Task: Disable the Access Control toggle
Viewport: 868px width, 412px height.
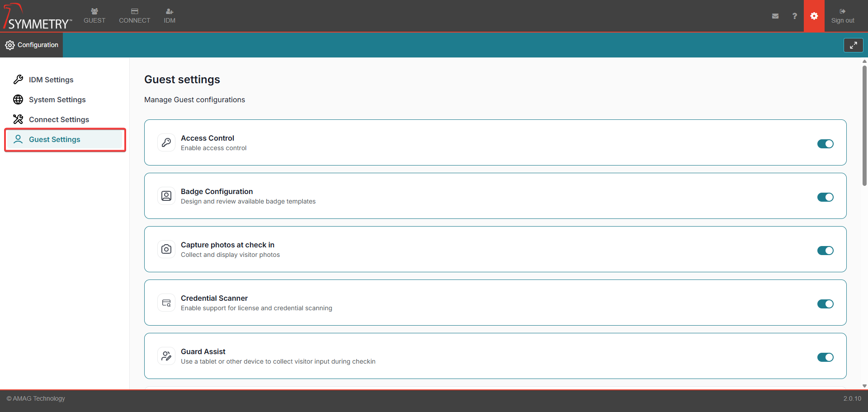Action: click(825, 144)
